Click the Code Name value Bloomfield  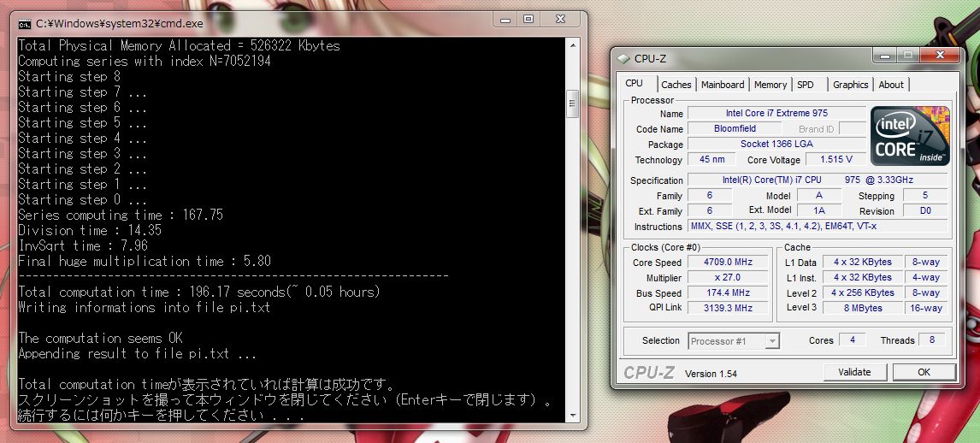tap(735, 129)
